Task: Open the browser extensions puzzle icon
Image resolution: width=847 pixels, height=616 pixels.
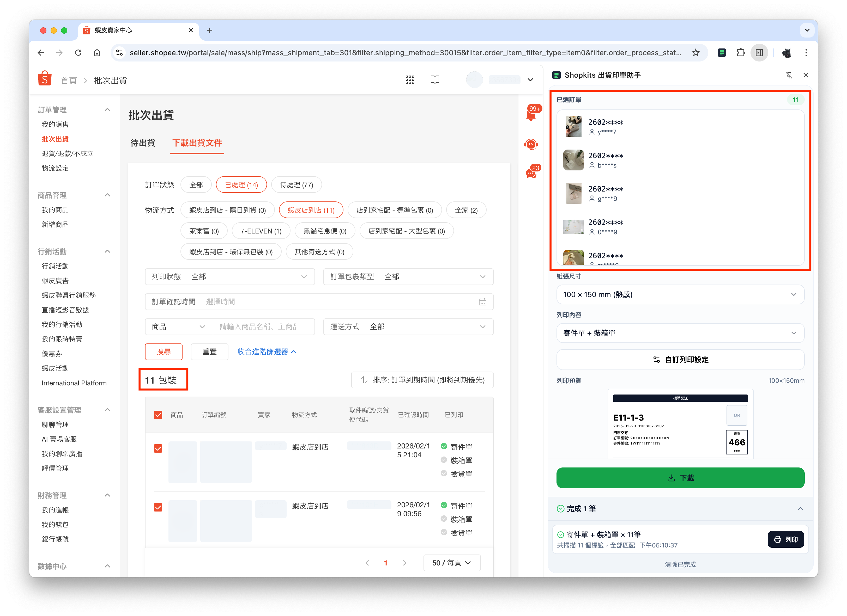Action: click(x=741, y=53)
